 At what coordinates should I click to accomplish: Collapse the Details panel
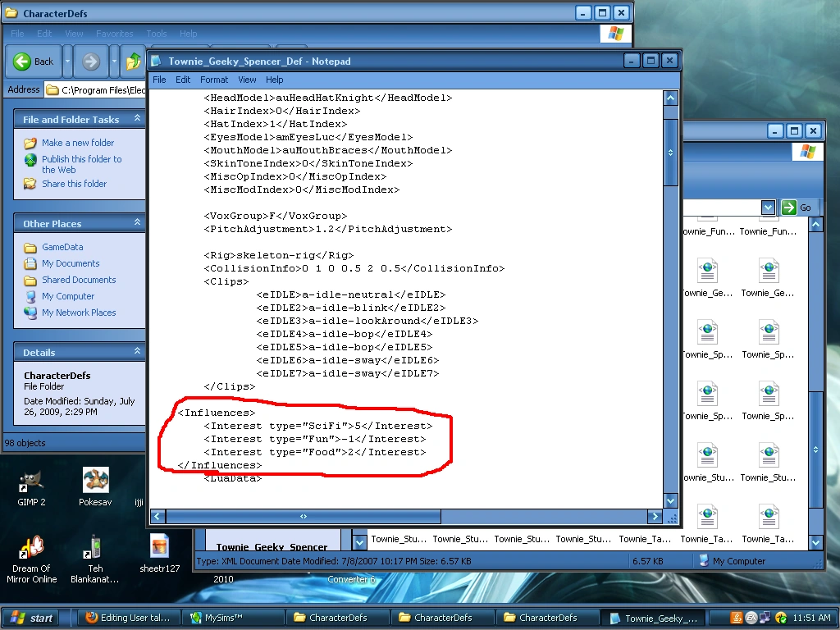click(138, 351)
